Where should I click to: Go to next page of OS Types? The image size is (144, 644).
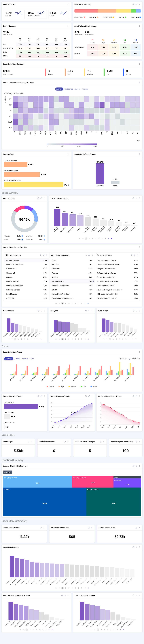point(85,339)
